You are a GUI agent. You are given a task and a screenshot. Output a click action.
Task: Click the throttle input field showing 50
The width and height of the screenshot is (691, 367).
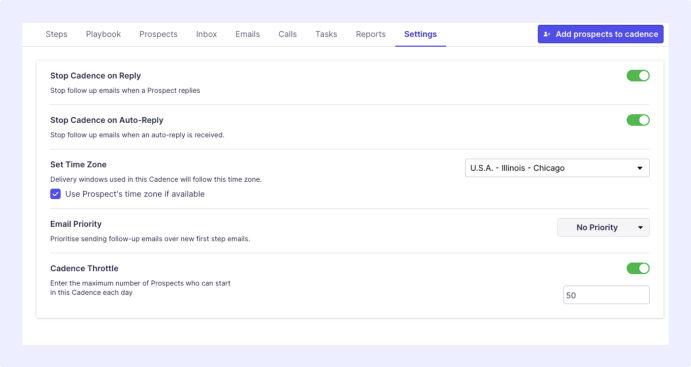pyautogui.click(x=606, y=295)
